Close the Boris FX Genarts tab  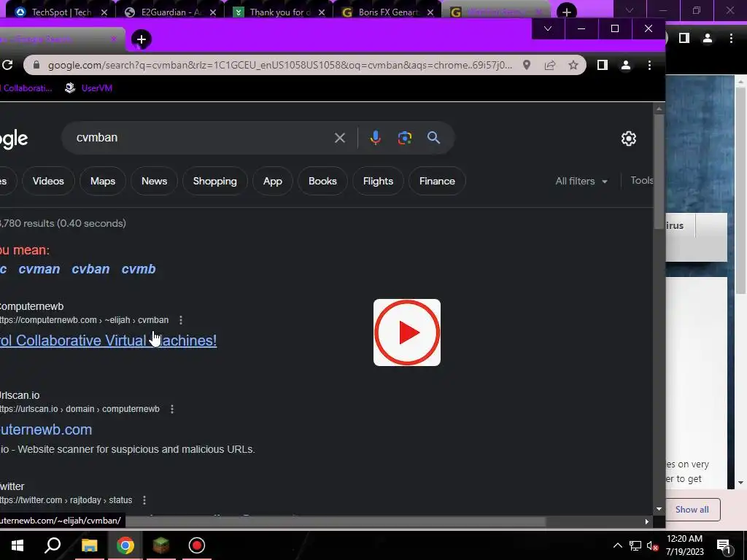coord(430,12)
